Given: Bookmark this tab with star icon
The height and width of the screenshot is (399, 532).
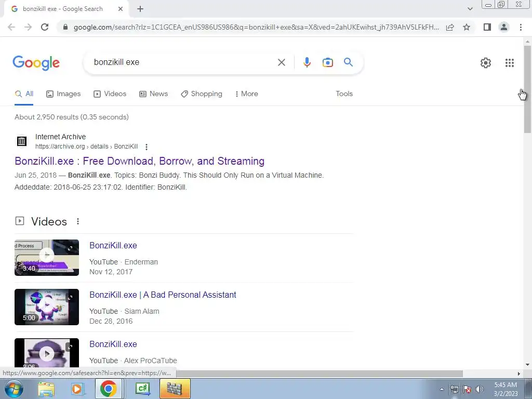Looking at the screenshot, I should pyautogui.click(x=467, y=27).
